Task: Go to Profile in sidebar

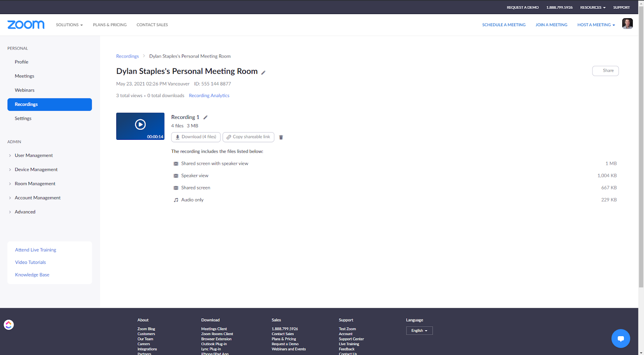Action: (22, 62)
